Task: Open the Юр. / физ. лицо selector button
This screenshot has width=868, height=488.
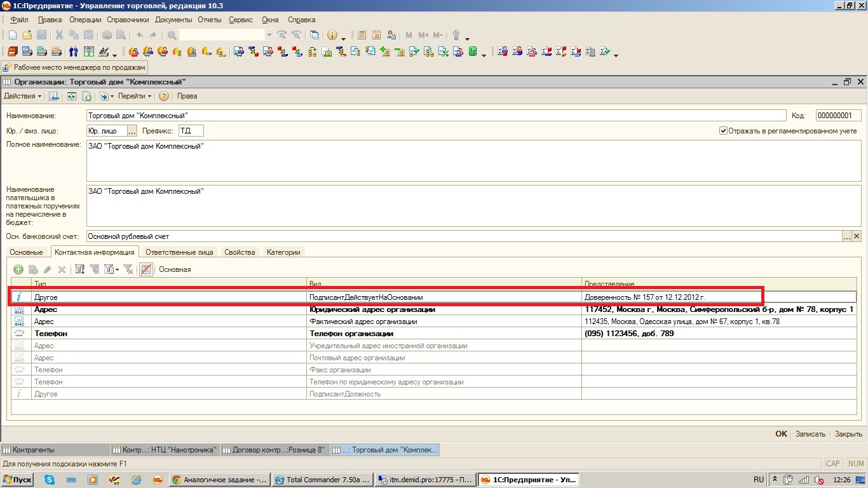Action: click(132, 131)
